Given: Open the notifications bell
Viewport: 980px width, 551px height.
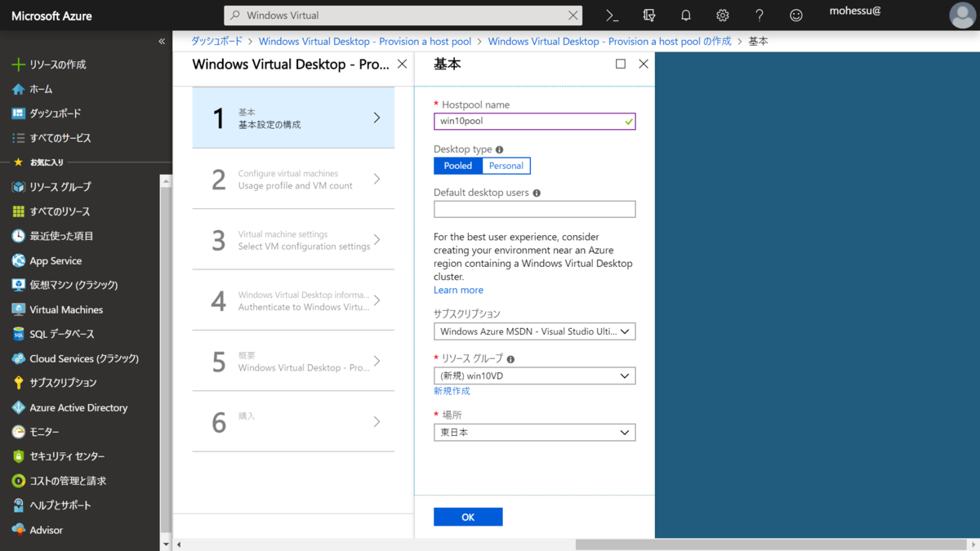Looking at the screenshot, I should tap(686, 16).
